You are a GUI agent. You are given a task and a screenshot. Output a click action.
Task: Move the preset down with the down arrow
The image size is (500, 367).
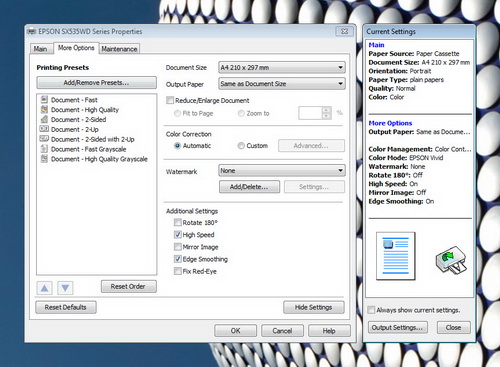65,288
